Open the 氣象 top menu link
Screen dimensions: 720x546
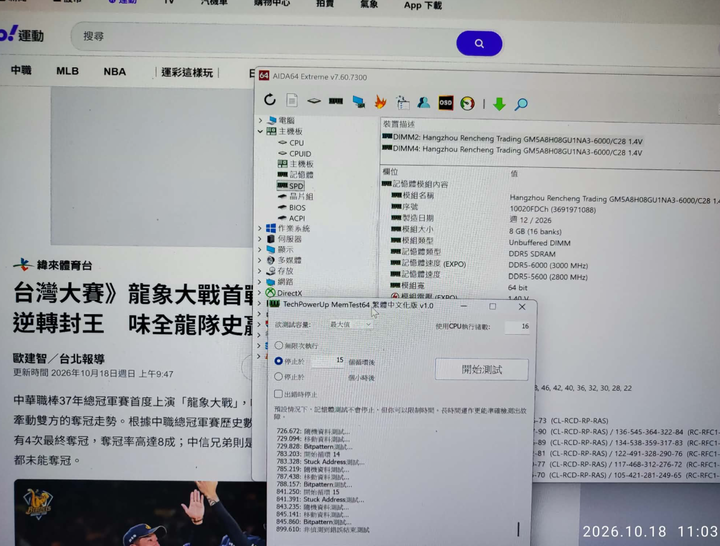pyautogui.click(x=369, y=4)
